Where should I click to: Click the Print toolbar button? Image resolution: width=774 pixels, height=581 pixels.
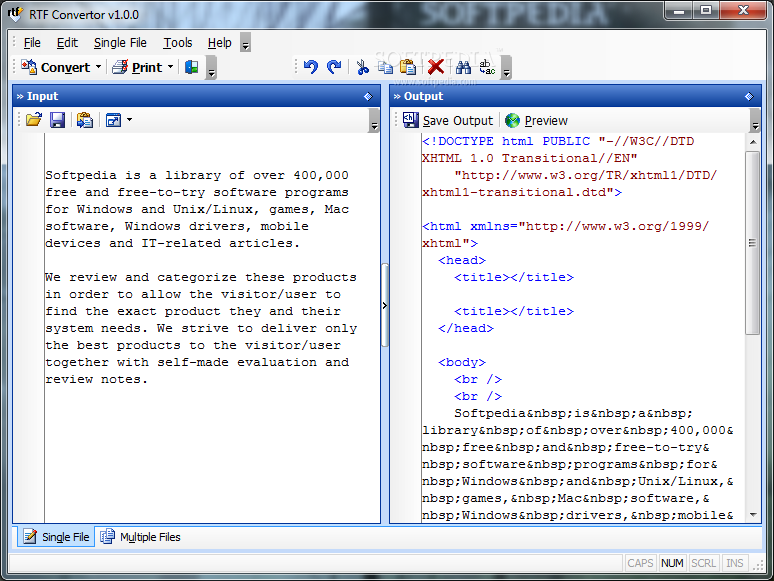coord(137,67)
